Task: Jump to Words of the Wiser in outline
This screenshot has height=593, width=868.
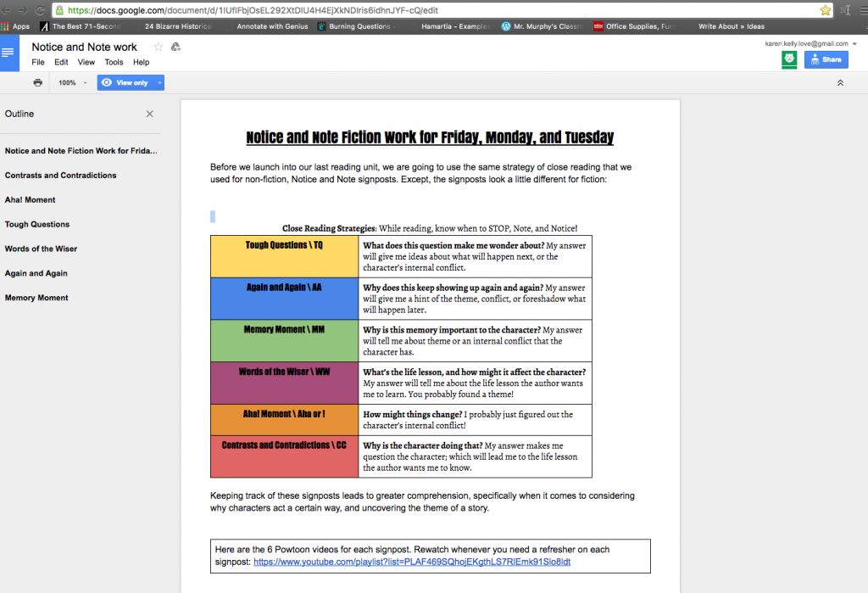Action: (x=41, y=249)
